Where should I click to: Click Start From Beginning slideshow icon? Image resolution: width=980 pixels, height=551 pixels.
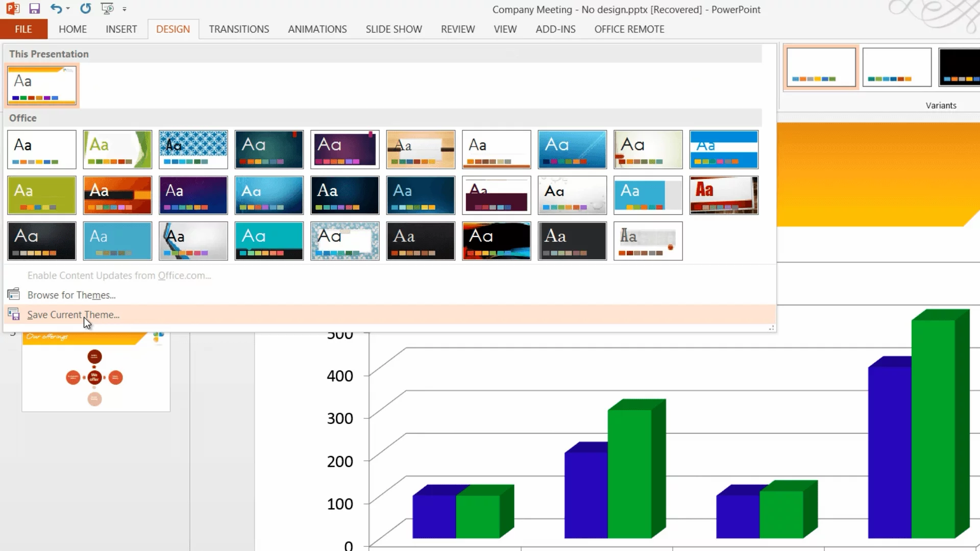[x=107, y=9]
